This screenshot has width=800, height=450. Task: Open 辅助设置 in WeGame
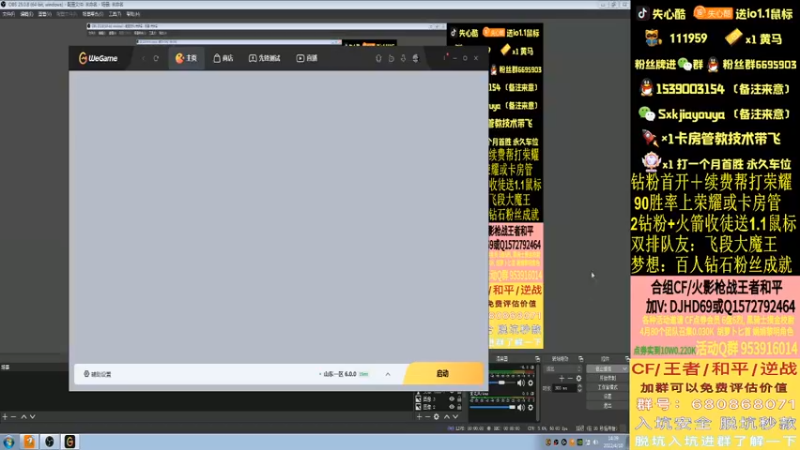pyautogui.click(x=97, y=374)
